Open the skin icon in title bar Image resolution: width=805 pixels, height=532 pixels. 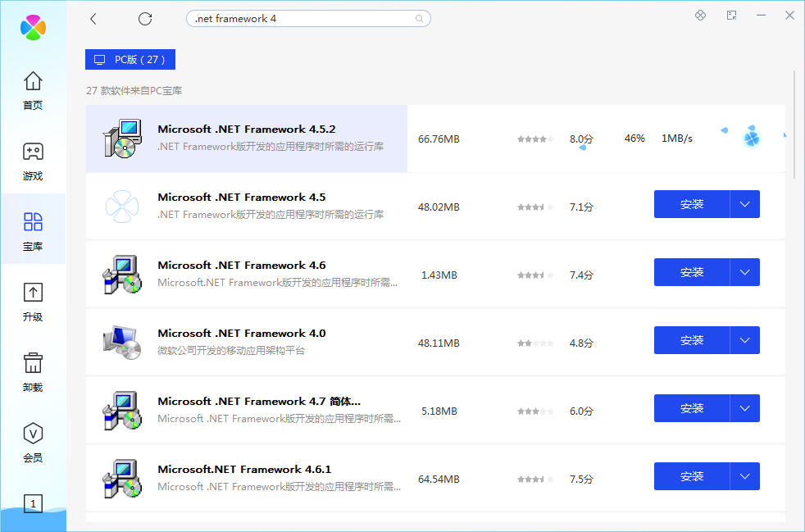[700, 16]
